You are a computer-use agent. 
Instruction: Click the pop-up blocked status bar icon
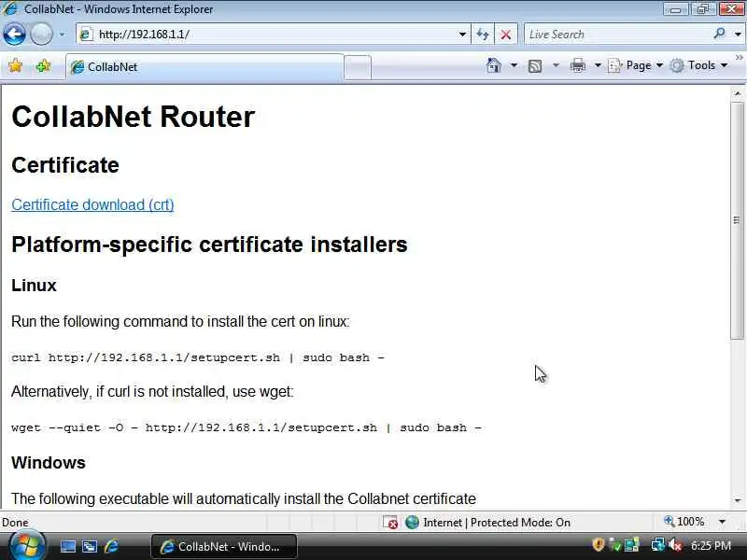(x=390, y=523)
